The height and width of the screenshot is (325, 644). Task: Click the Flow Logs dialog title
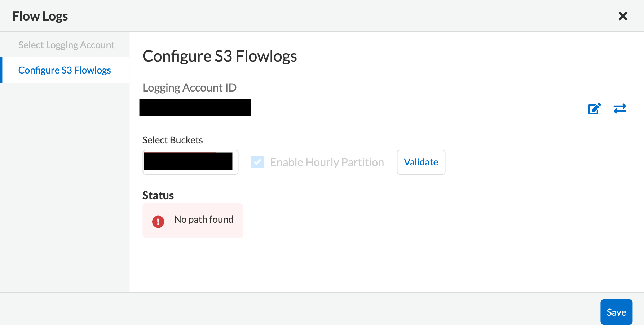pos(40,16)
